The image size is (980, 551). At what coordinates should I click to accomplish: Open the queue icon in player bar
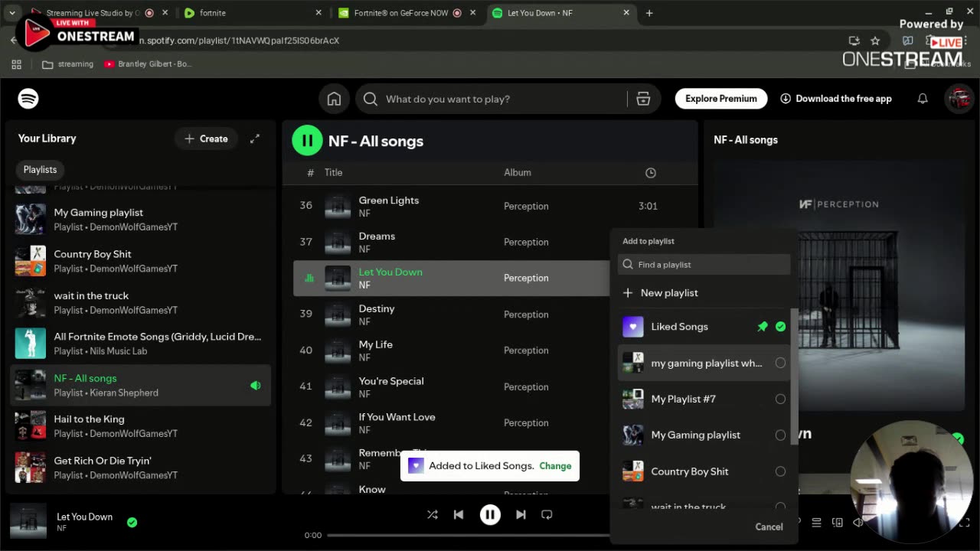pyautogui.click(x=817, y=523)
